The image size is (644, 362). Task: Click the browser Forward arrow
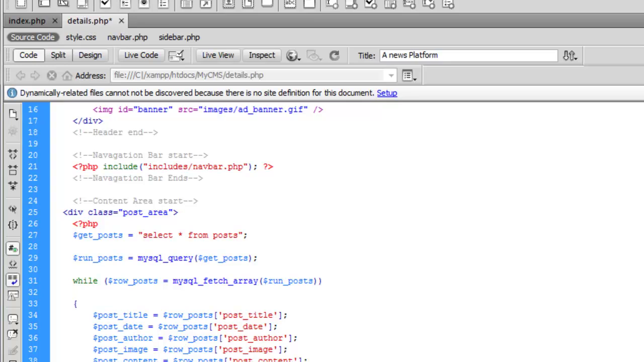coord(35,75)
